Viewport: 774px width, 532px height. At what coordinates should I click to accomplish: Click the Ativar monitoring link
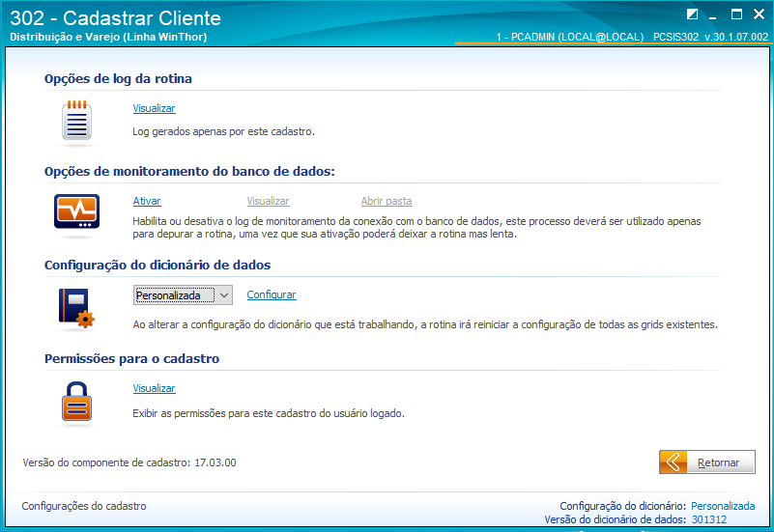[x=147, y=201]
